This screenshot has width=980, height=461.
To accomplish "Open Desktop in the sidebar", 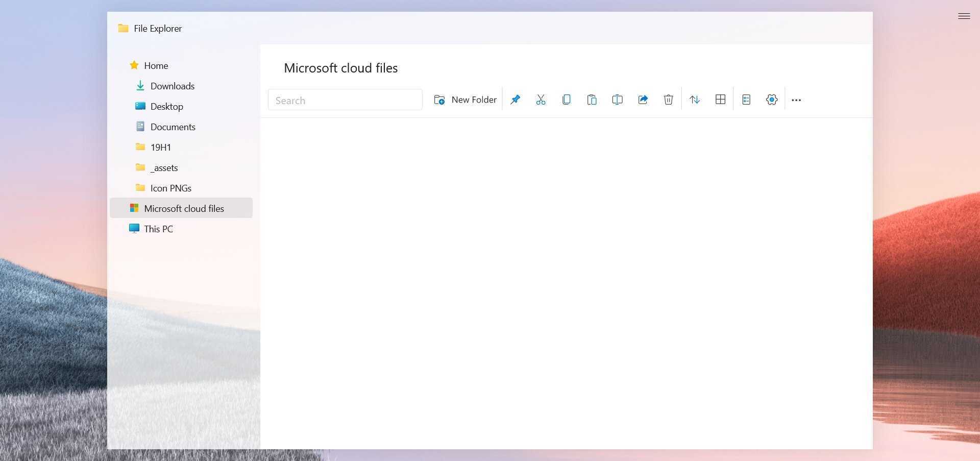I will click(181, 106).
